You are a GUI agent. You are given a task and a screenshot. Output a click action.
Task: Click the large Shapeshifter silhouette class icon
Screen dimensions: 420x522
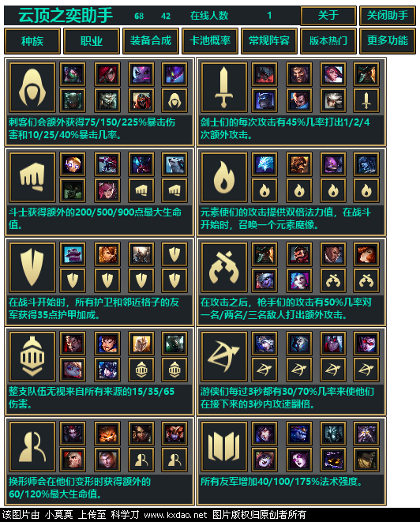(32, 447)
